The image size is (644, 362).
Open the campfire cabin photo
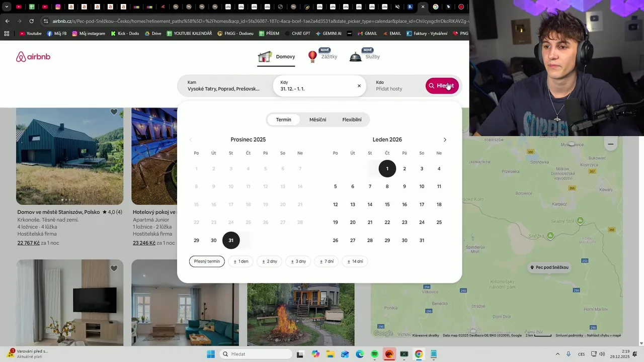300,314
